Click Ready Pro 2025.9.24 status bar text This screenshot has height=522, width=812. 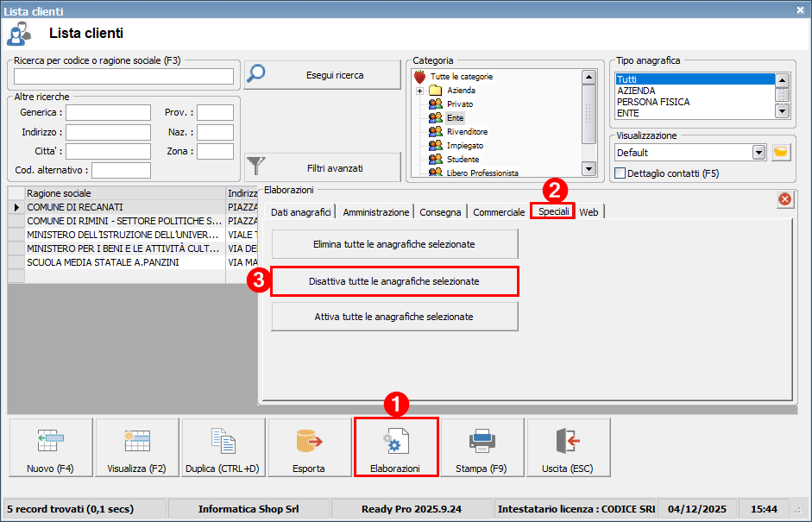click(412, 509)
